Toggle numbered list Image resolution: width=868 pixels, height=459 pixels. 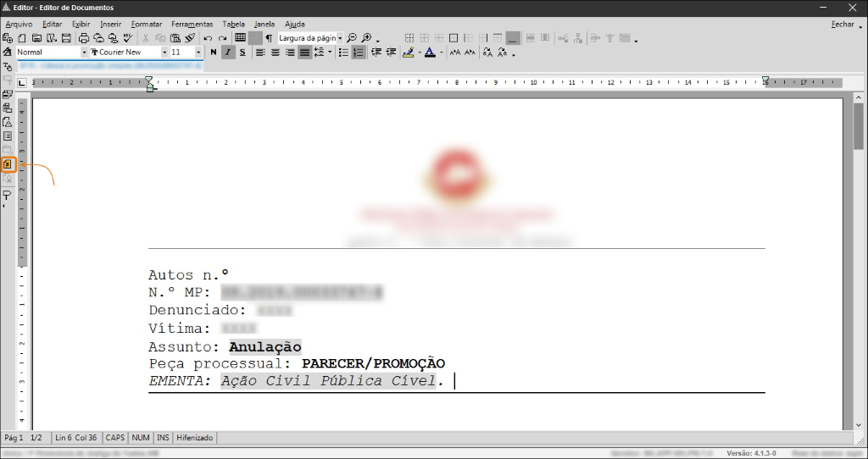point(359,53)
